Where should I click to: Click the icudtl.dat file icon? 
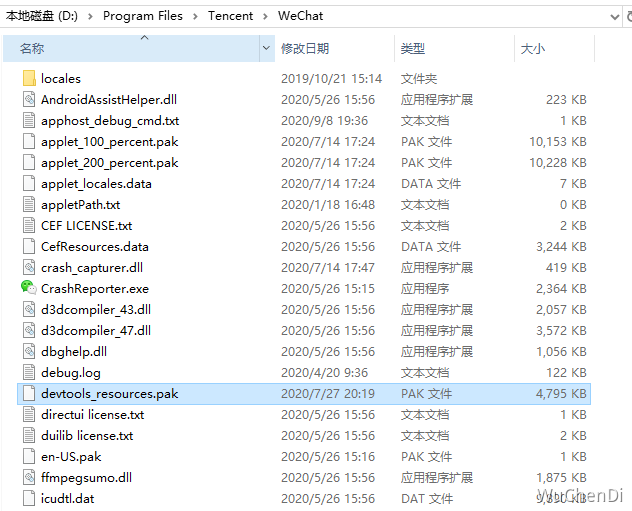[x=29, y=498]
